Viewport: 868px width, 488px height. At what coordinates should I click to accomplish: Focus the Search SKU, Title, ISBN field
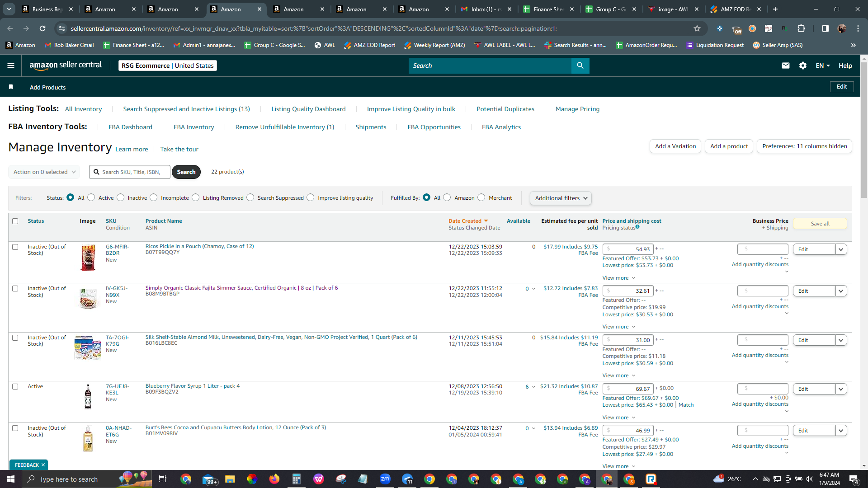click(x=130, y=172)
